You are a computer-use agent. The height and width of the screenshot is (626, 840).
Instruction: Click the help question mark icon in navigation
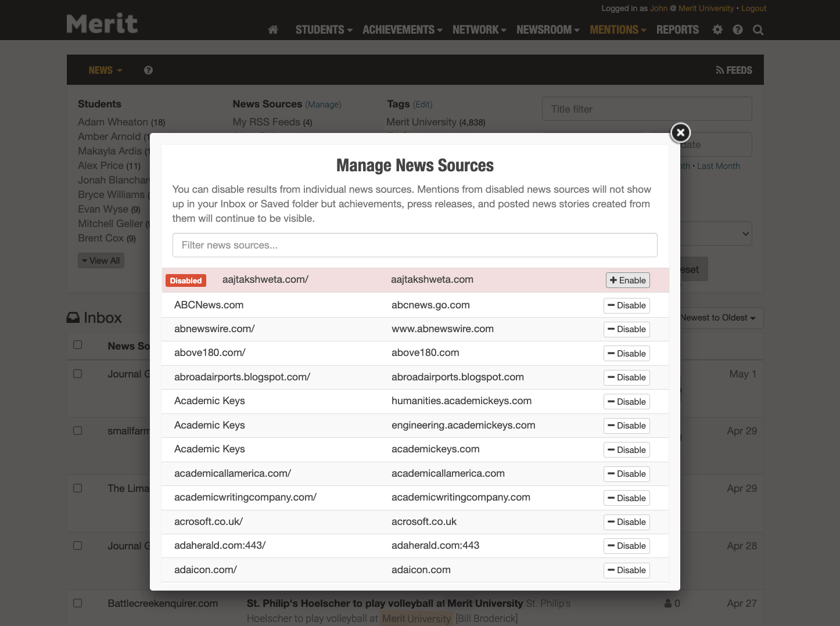pyautogui.click(x=737, y=30)
